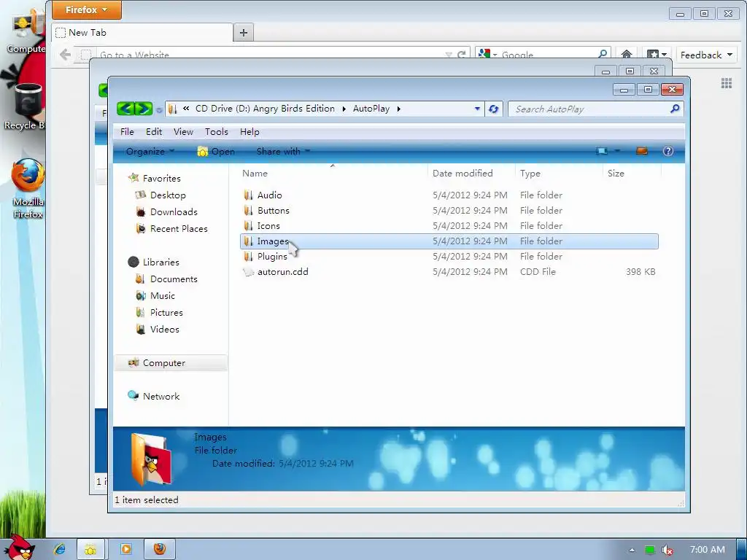
Task: Open the Feedback dropdown in Firefox
Action: (x=705, y=55)
